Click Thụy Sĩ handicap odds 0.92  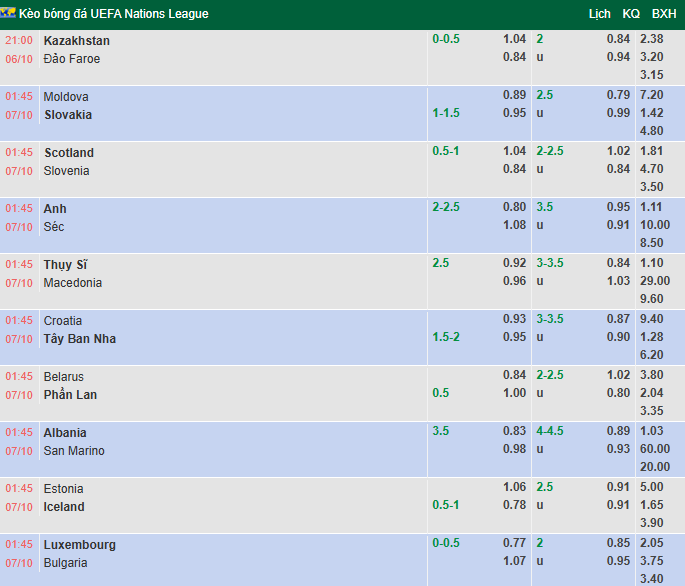514,263
